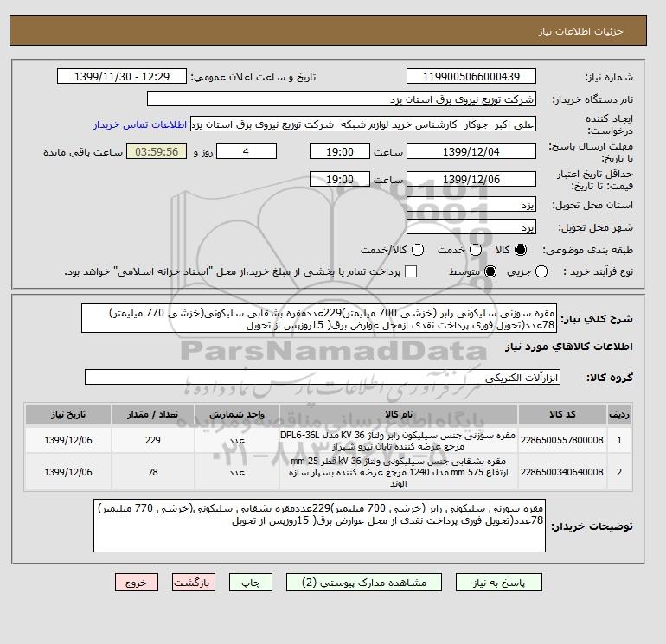Open اطلاعات تماس خریدار link
This screenshot has width=666, height=644.
[140, 124]
